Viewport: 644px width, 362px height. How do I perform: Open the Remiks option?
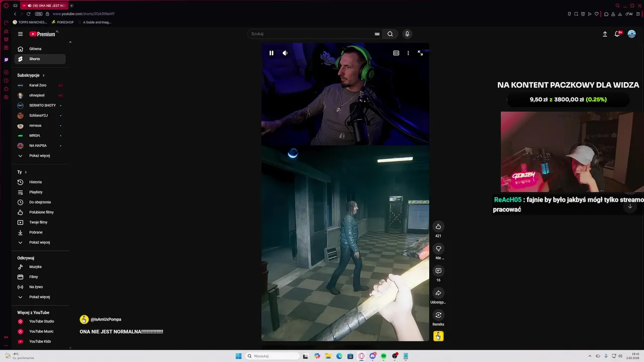tap(438, 315)
